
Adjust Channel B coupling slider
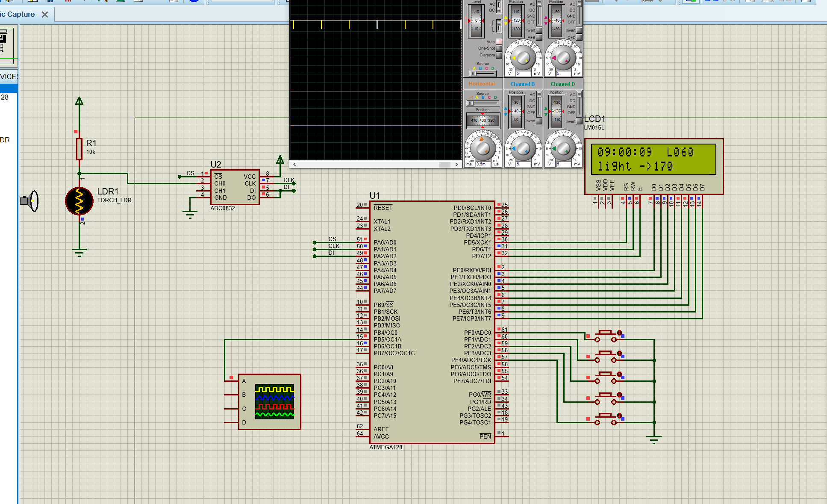[x=539, y=103]
